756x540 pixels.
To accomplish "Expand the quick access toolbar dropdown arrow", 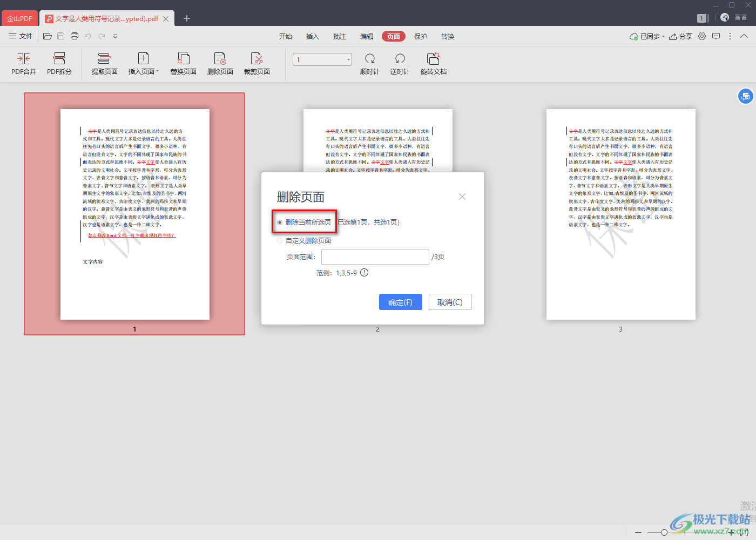I will (x=115, y=36).
